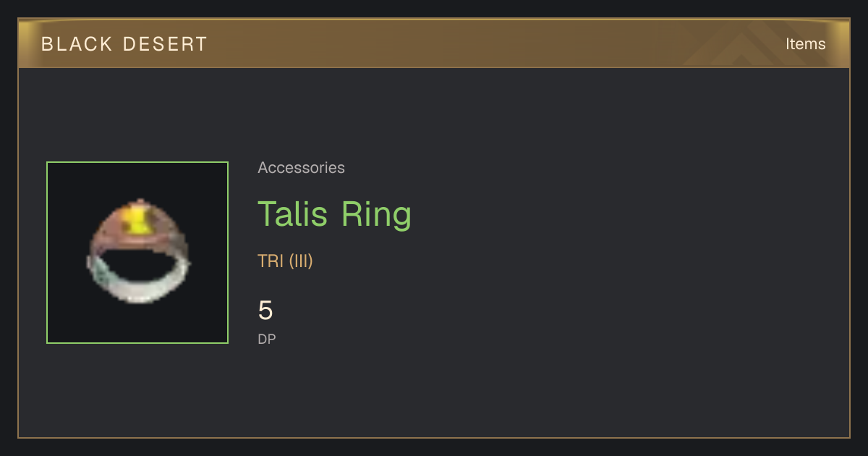Click the Talis Ring item name

(x=334, y=214)
